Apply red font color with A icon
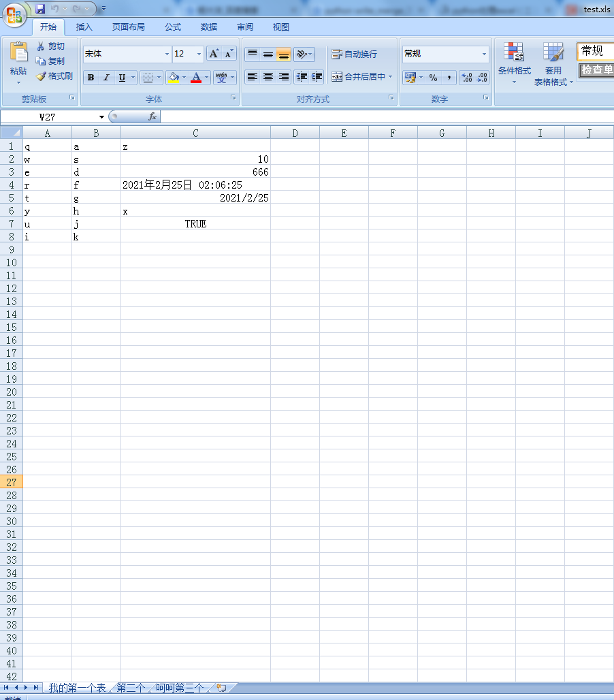 196,77
